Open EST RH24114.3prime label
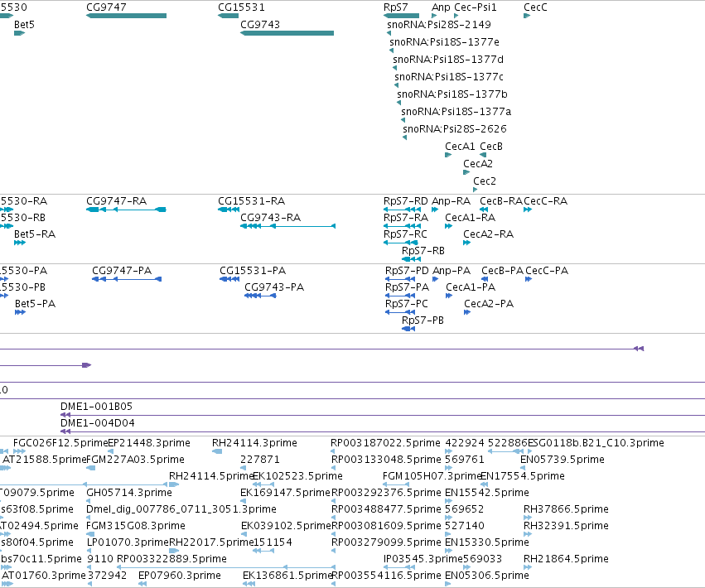The image size is (705, 588). point(254,443)
